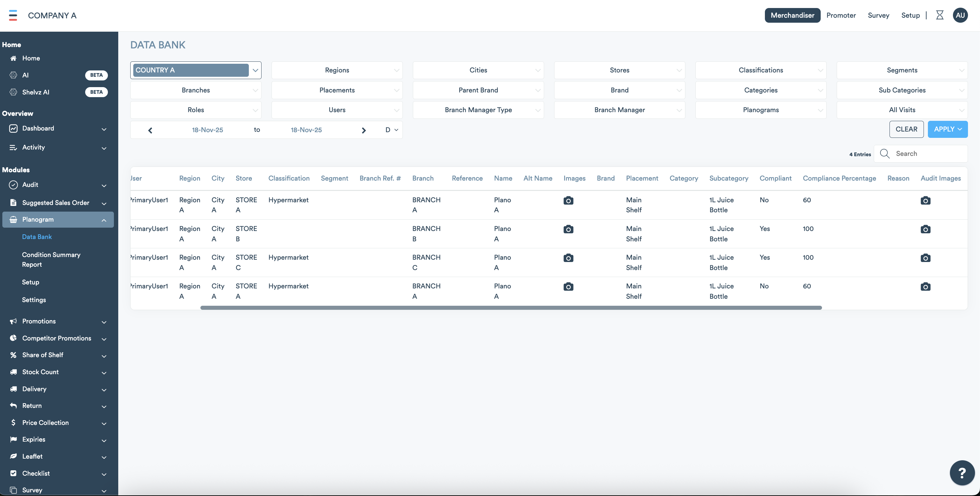Click the next date arrow
The image size is (980, 496).
[363, 131]
